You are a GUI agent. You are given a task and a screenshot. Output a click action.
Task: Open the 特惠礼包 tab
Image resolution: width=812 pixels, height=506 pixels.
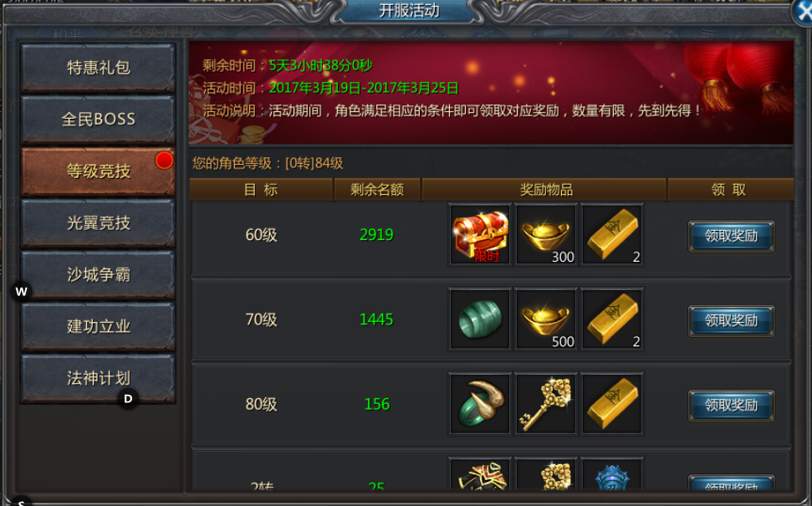coord(98,68)
